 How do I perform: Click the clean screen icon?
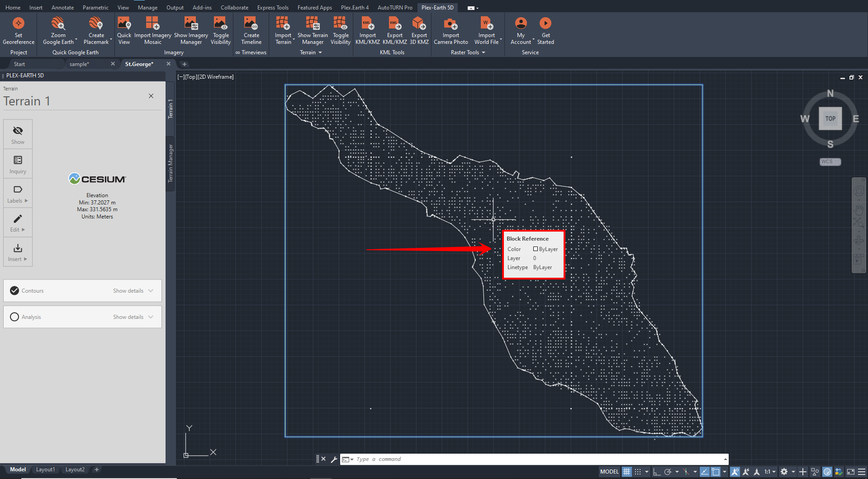850,472
